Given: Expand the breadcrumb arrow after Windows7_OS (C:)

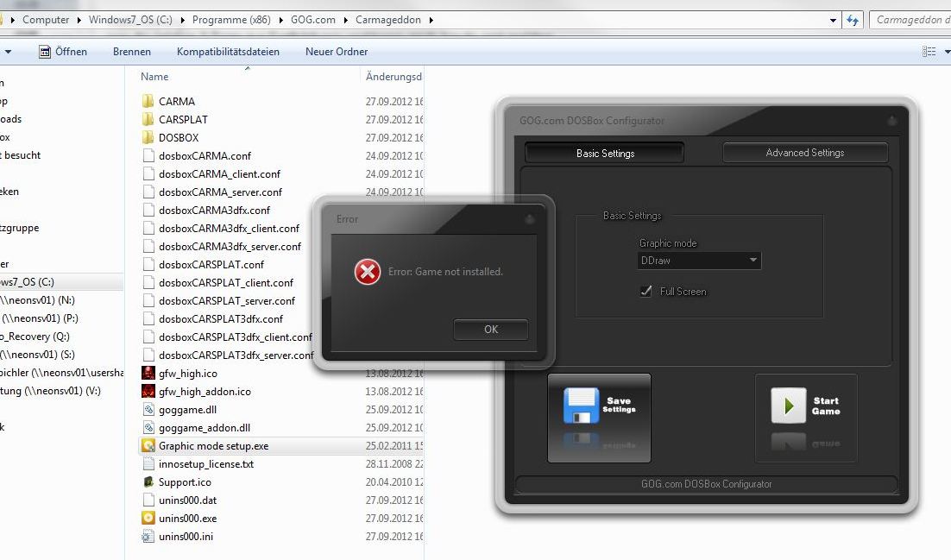Looking at the screenshot, I should coord(183,20).
